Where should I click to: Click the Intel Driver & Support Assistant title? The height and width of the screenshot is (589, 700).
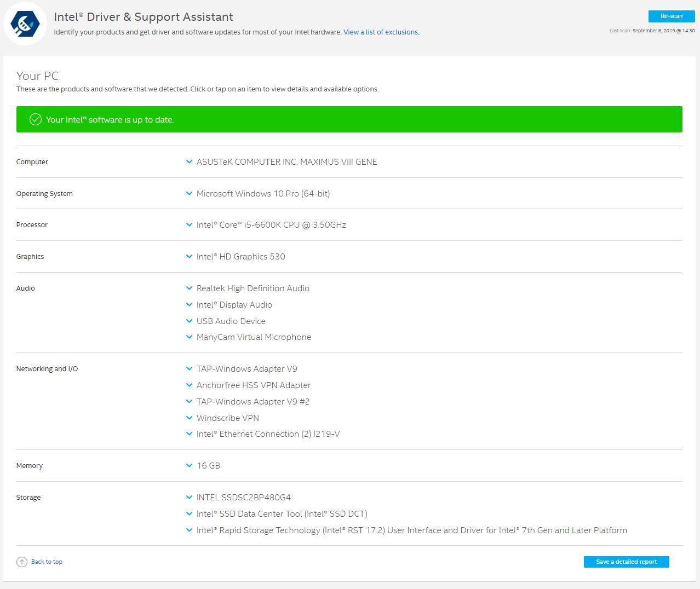[x=144, y=17]
